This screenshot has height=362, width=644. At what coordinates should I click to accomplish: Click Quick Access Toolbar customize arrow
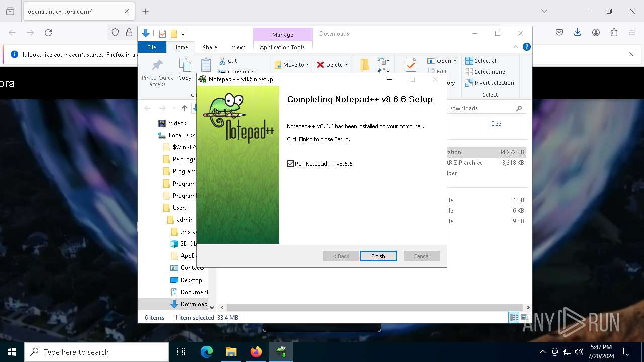click(183, 34)
